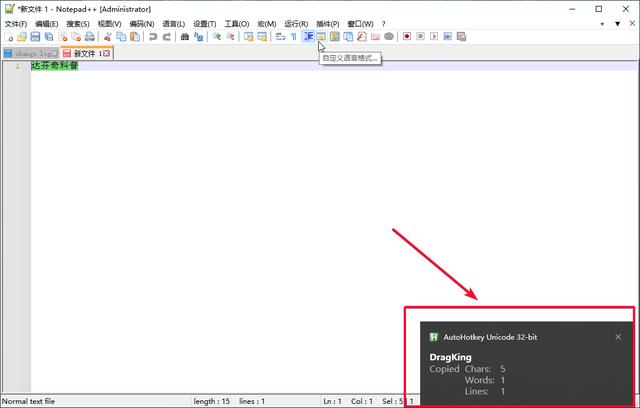Toggle the Show all characters button

(x=294, y=37)
